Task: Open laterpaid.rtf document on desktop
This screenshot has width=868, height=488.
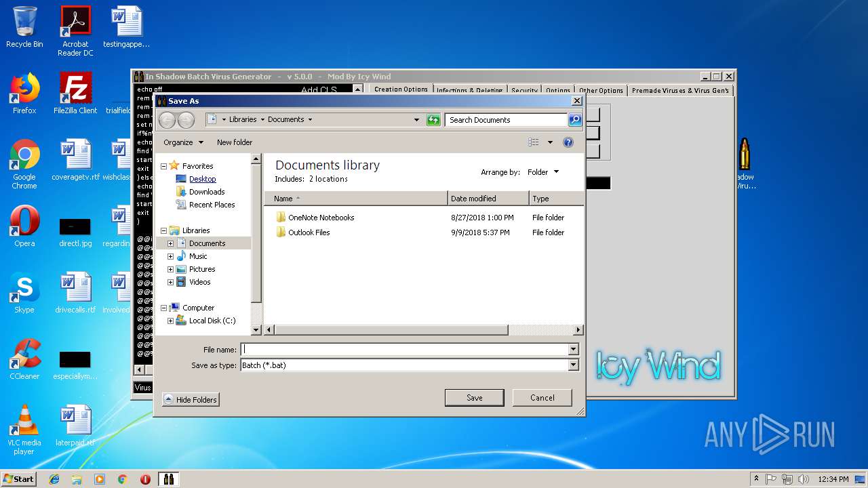Action: pos(75,426)
